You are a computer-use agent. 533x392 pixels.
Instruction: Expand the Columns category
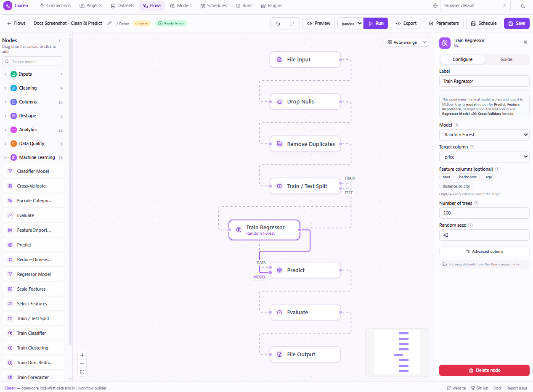pos(34,102)
